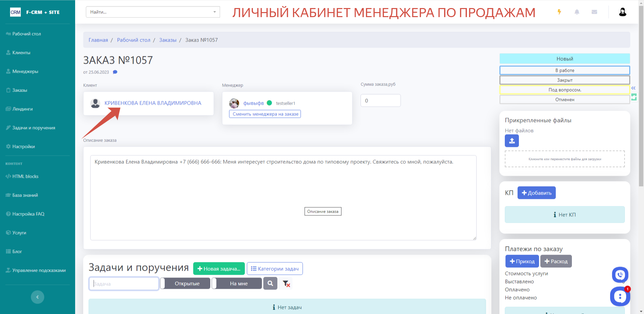Collapse the sidebar with the round arrow button
This screenshot has width=644, height=314.
click(37, 297)
